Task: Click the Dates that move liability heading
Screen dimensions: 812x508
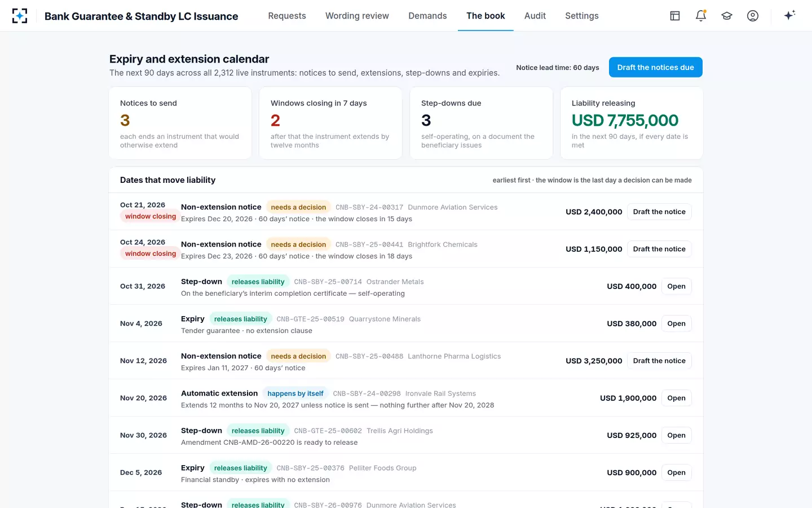Action: tap(167, 180)
